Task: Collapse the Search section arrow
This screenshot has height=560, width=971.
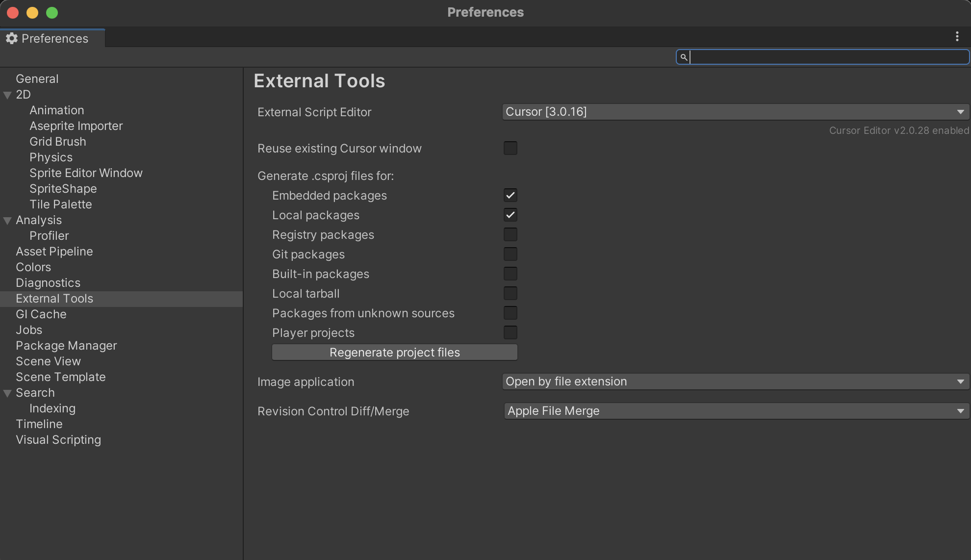Action: coord(7,393)
